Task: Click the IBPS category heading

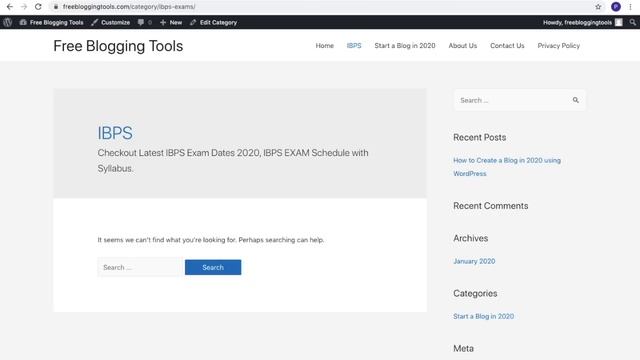Action: (115, 133)
